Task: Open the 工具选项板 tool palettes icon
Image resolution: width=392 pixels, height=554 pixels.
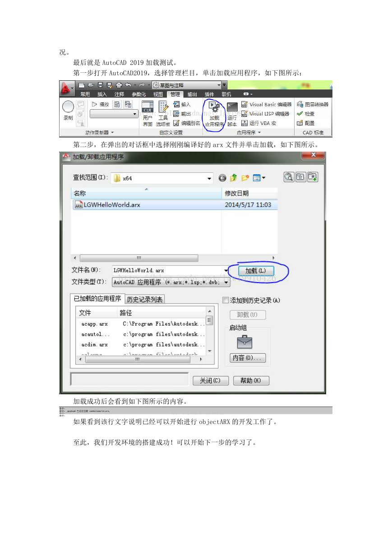Action: [163, 107]
